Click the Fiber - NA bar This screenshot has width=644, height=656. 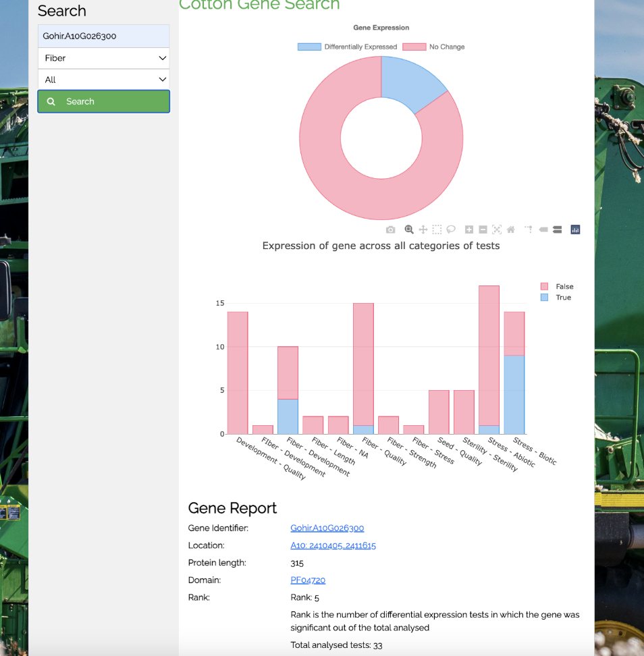pos(338,425)
